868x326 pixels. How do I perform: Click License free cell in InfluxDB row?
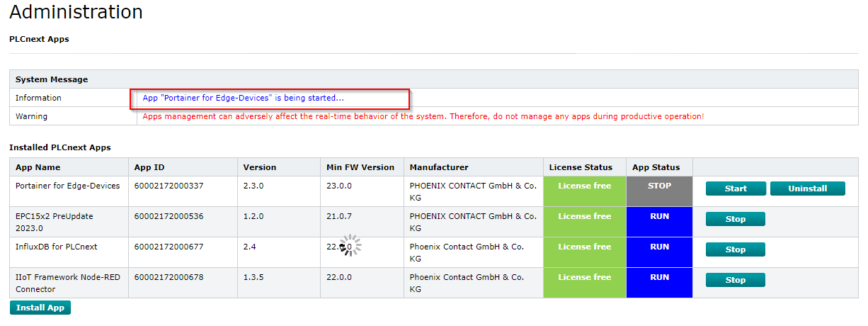tap(584, 252)
